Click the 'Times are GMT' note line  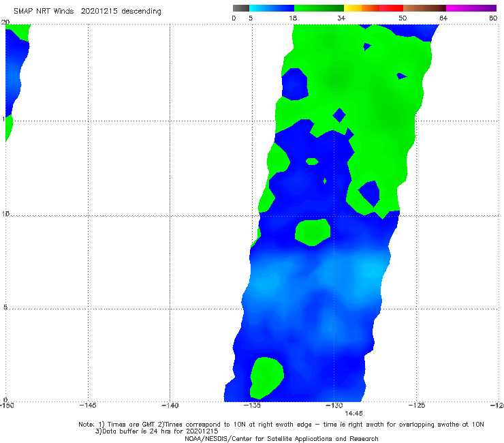[281, 425]
